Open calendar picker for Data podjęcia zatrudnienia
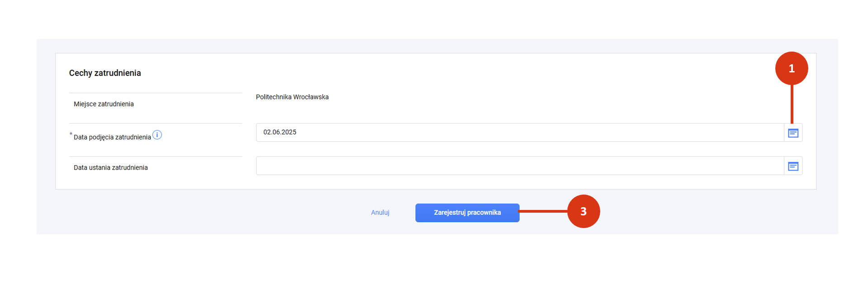This screenshot has width=868, height=300. [x=793, y=133]
